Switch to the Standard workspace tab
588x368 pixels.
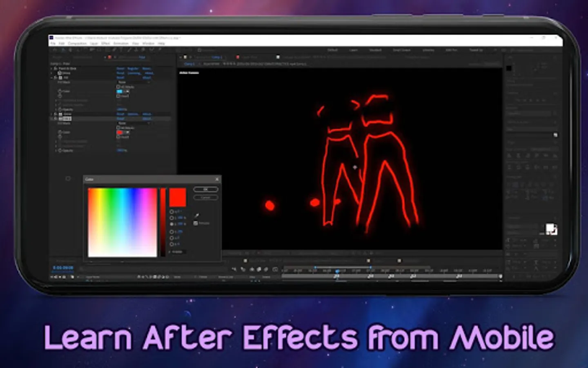[375, 50]
